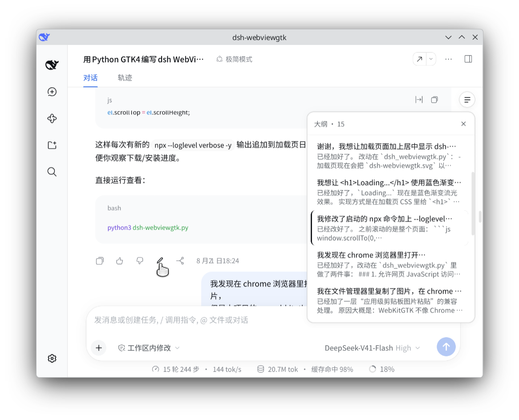Click the 20.7M tok status entry
519x420 pixels.
(x=278, y=369)
